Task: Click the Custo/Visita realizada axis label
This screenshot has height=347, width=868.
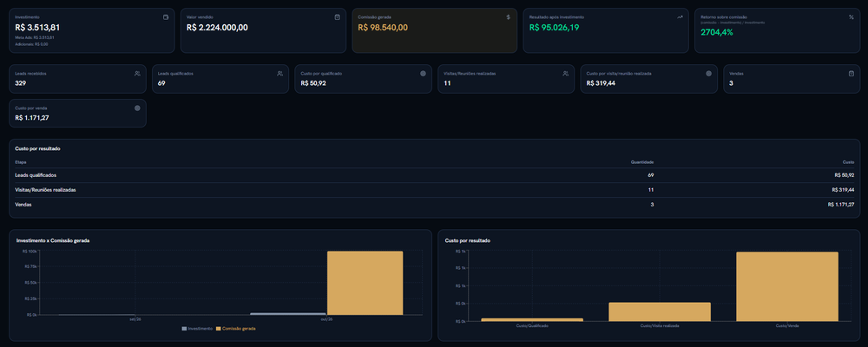Action: 660,326
